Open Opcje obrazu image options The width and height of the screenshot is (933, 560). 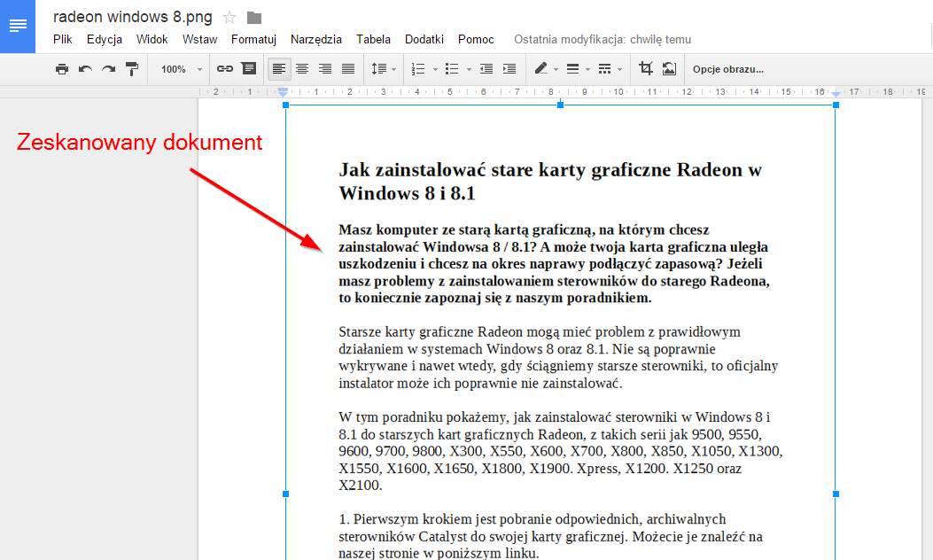(727, 69)
